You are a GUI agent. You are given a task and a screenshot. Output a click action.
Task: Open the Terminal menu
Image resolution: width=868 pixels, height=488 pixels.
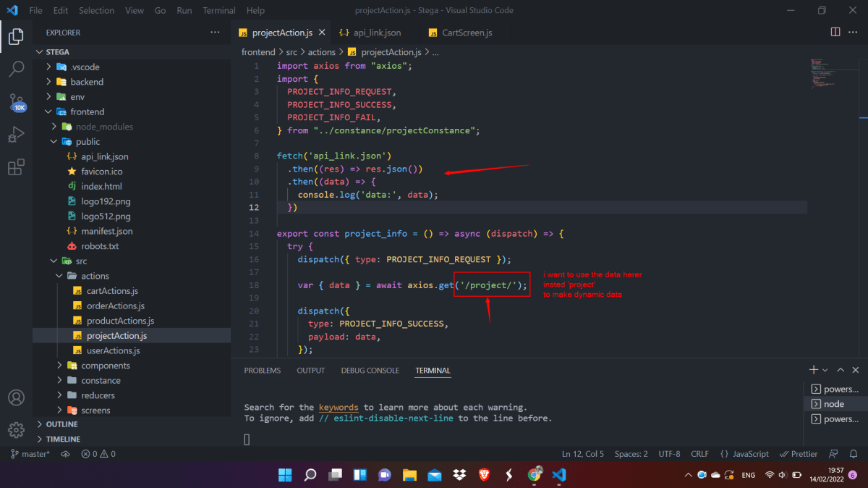click(219, 11)
